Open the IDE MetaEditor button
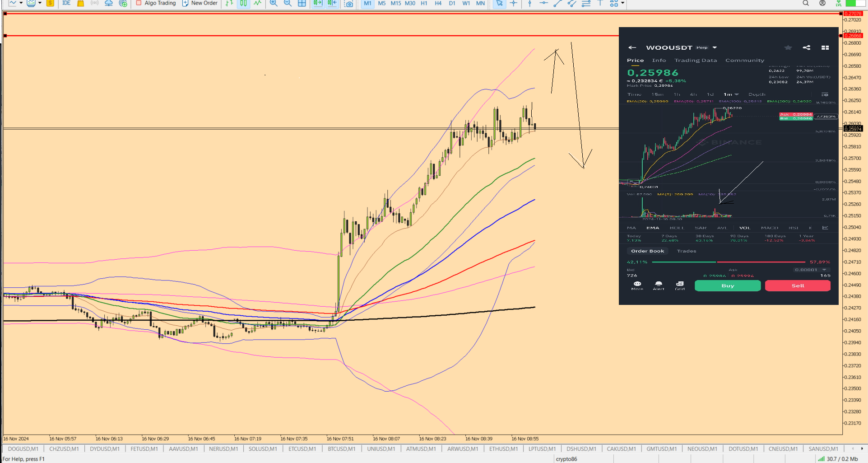The height and width of the screenshot is (463, 868). pos(66,3)
